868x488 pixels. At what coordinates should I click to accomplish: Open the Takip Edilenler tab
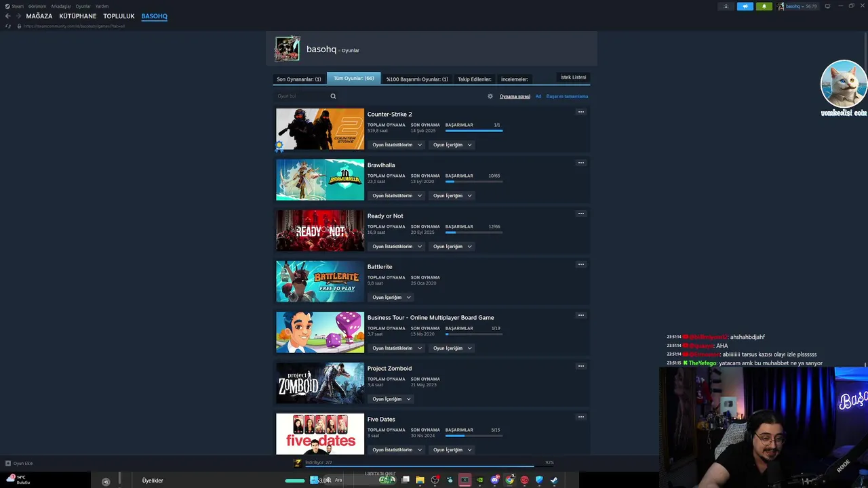[x=474, y=79]
